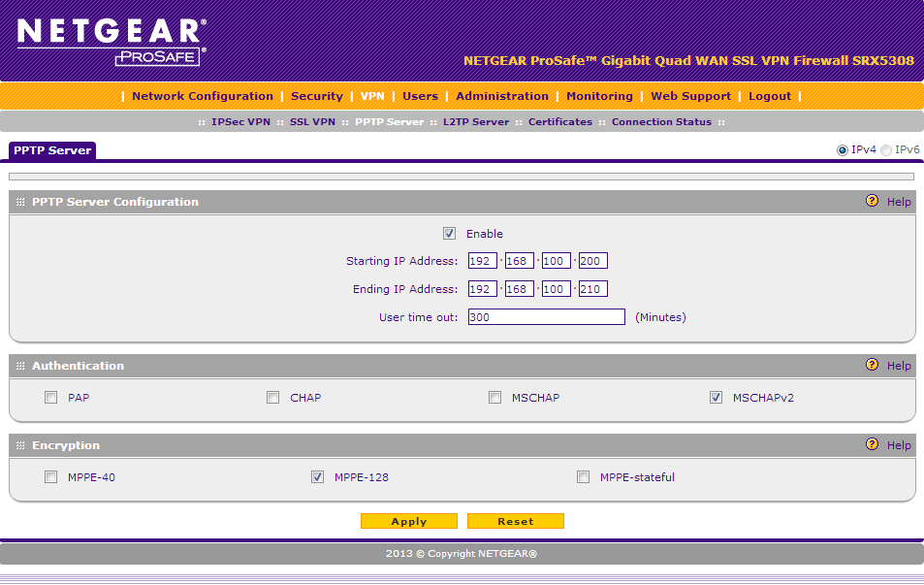Click the "2013 © Copyright NETGEAR®" footer text
Viewport: 924px width, 585px height.
click(462, 554)
